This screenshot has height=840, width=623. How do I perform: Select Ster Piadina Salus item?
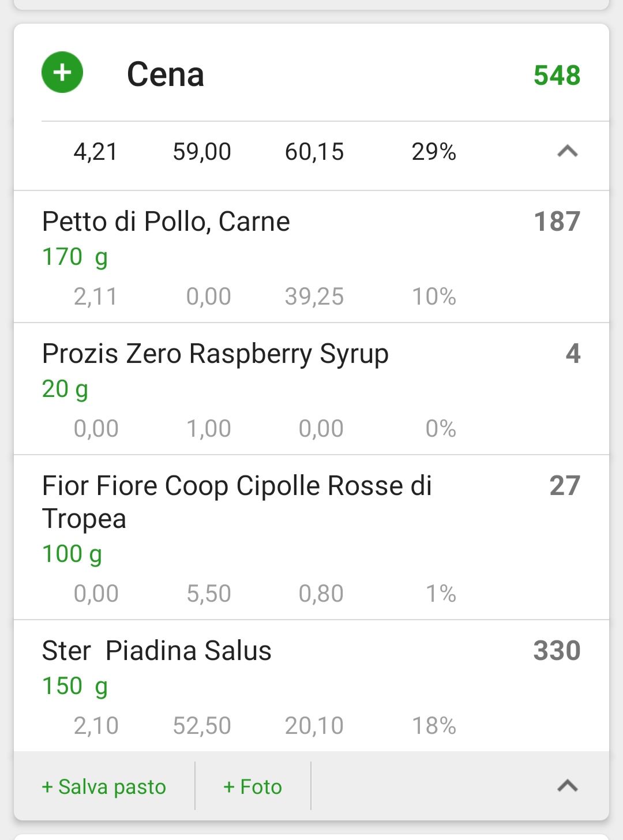311,686
